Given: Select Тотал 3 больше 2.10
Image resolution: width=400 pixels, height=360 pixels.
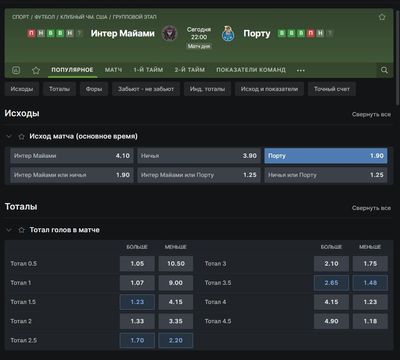Looking at the screenshot, I should click(x=331, y=264).
